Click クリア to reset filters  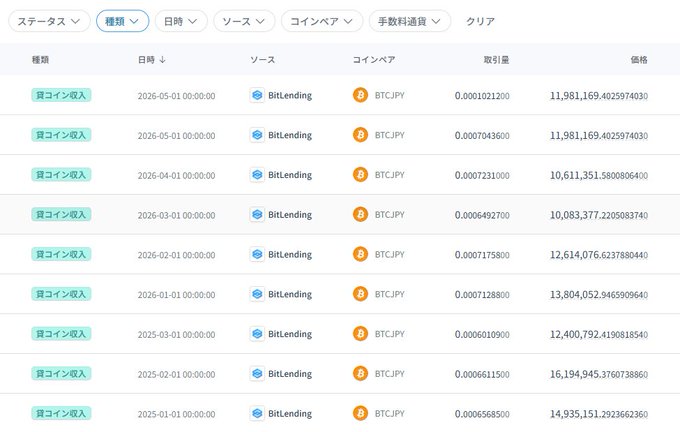481,21
